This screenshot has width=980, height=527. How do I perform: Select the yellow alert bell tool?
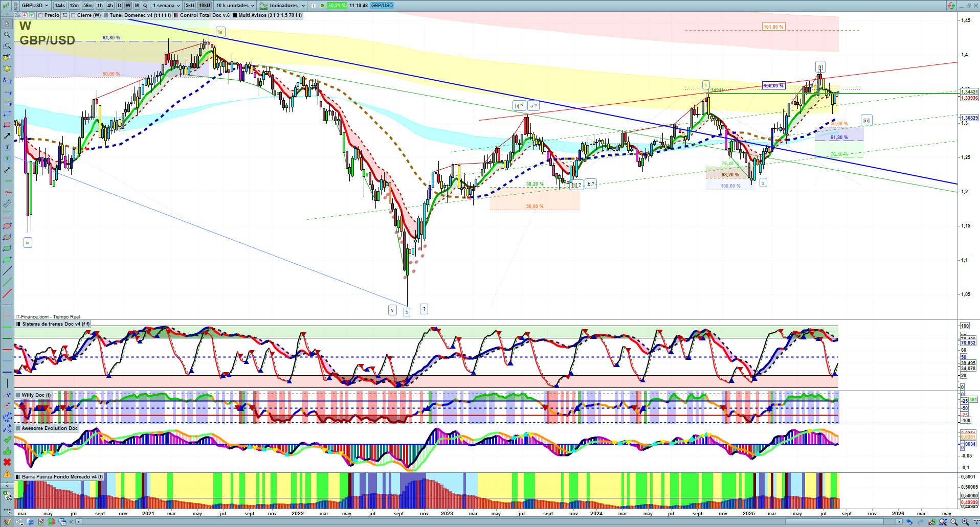click(7, 68)
